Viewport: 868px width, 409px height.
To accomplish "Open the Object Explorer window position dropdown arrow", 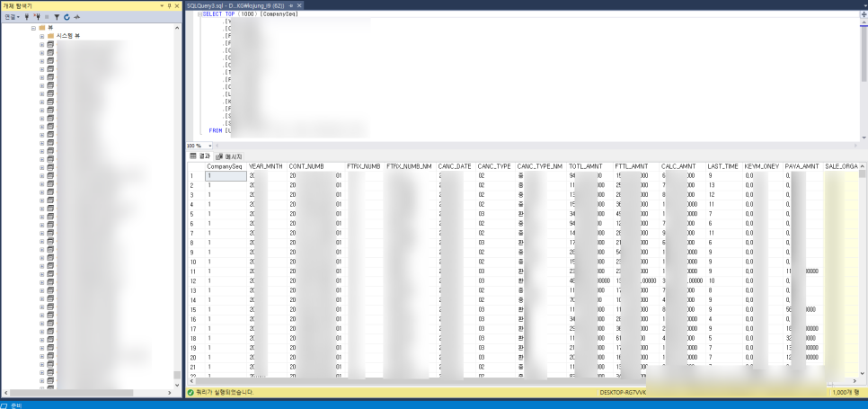I will point(162,5).
